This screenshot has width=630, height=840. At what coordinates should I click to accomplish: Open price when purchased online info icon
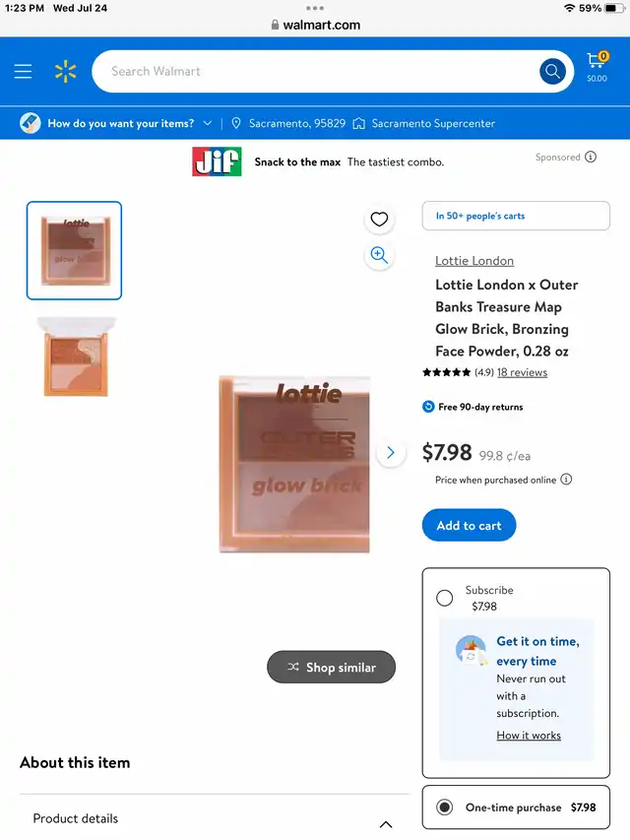(566, 480)
